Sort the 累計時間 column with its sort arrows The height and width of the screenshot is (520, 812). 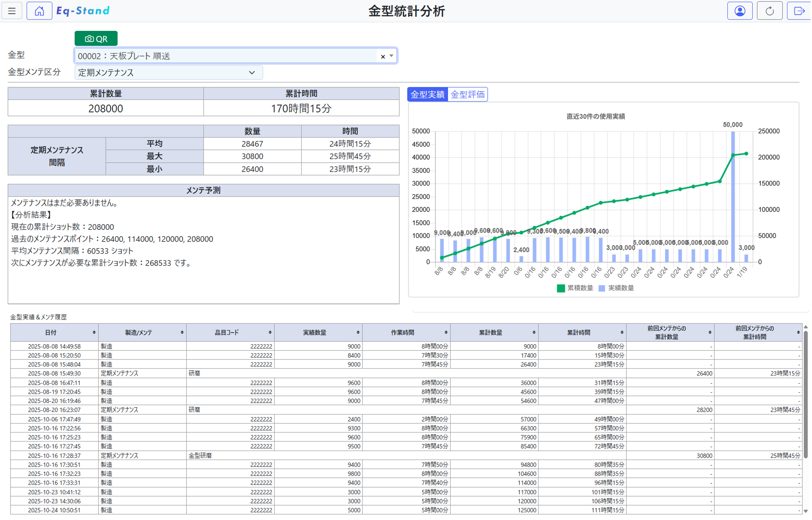[622, 333]
